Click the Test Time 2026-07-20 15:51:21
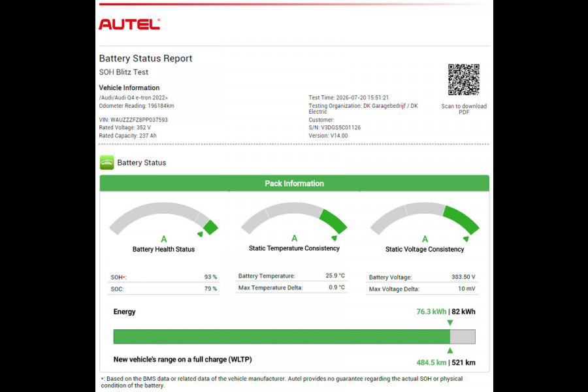Screen dimensions: 588x392 pos(349,97)
